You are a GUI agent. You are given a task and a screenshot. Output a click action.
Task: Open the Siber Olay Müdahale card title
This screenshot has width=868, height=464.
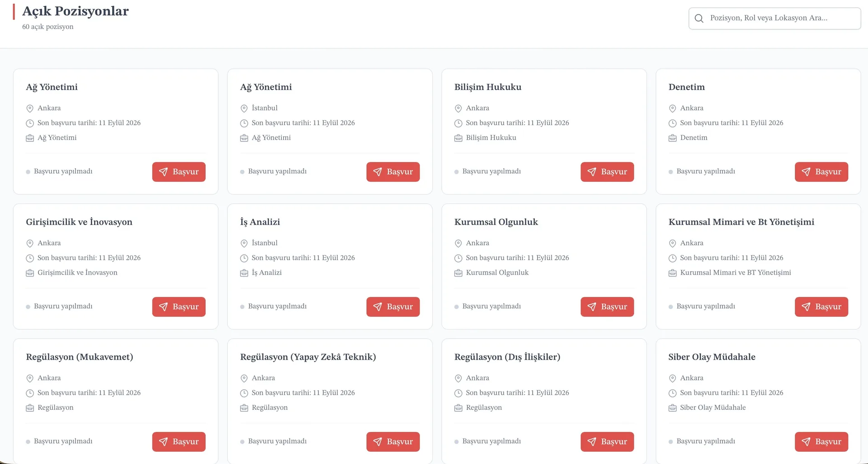(712, 357)
